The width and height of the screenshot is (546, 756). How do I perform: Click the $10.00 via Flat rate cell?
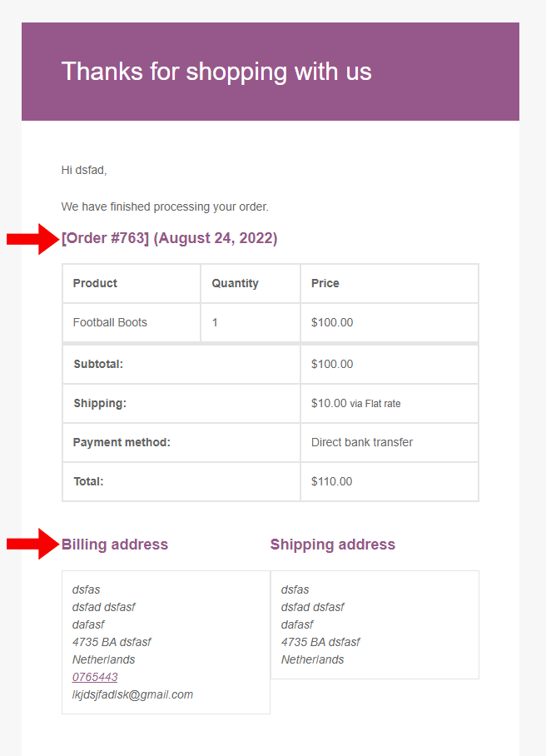(355, 403)
